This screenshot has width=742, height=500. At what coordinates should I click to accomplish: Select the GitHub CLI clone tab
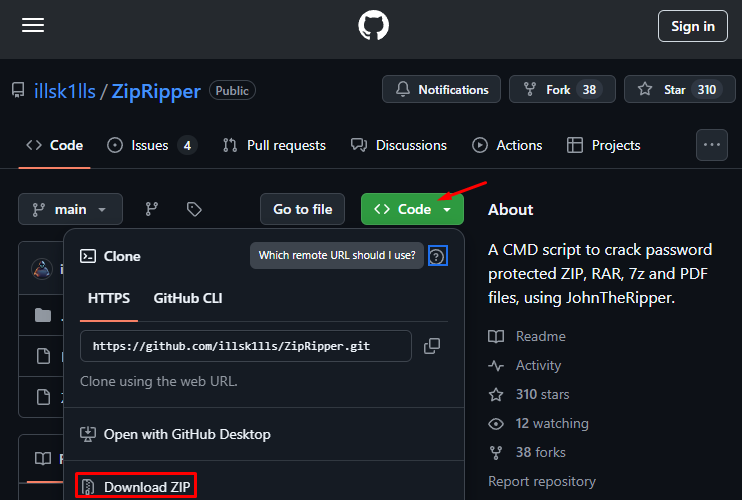[x=188, y=298]
